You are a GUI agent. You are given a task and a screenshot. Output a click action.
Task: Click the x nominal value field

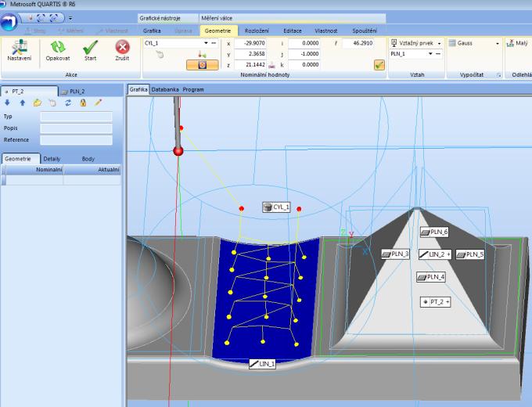pos(250,43)
